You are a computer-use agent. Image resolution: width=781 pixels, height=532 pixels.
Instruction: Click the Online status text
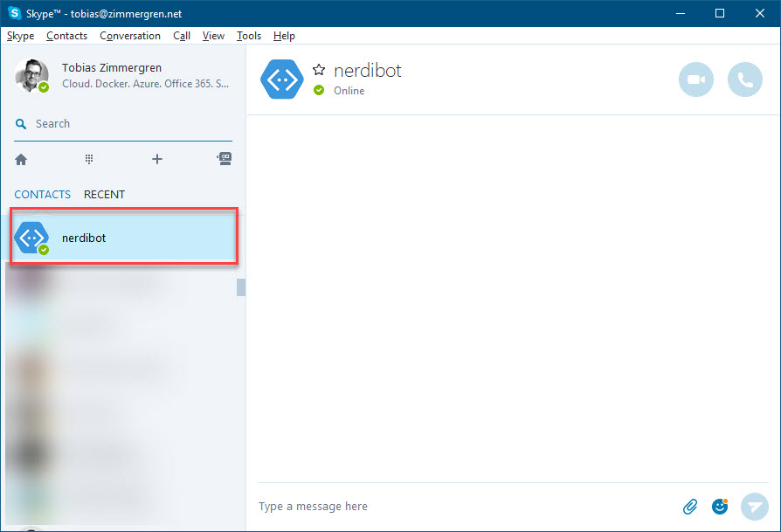349,91
